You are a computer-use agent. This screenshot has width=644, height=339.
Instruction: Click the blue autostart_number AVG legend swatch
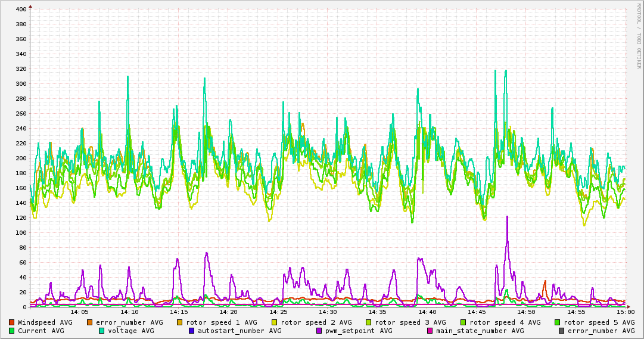pyautogui.click(x=192, y=331)
